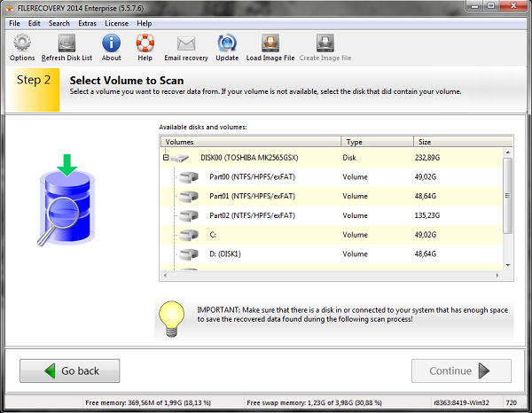Viewport: 532px width, 413px height.
Task: Click the application icon in title bar
Action: pyautogui.click(x=10, y=8)
